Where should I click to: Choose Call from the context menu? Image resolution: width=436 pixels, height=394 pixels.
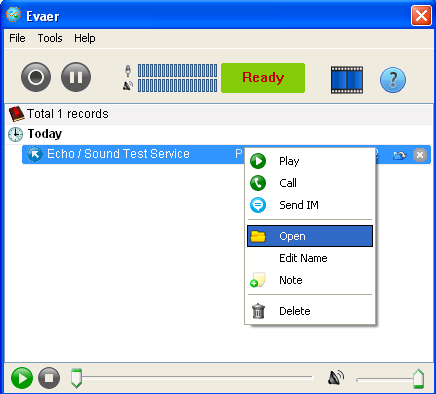click(310, 183)
